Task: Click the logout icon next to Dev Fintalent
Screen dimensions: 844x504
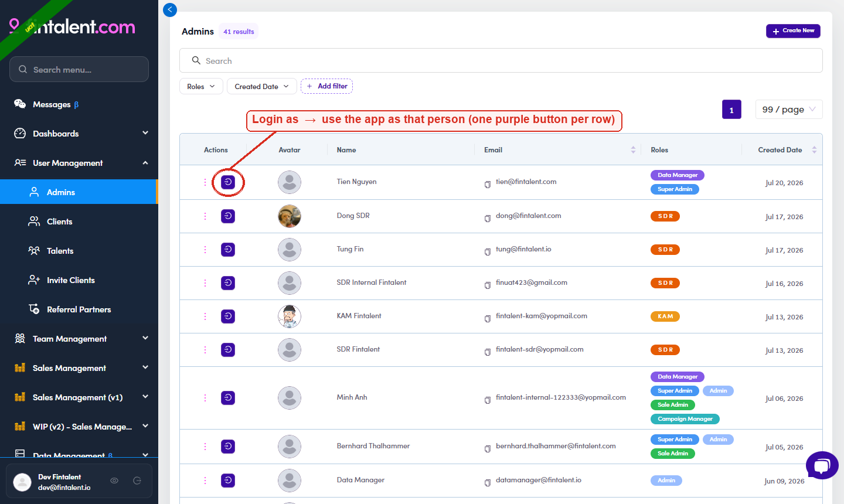Action: click(137, 481)
